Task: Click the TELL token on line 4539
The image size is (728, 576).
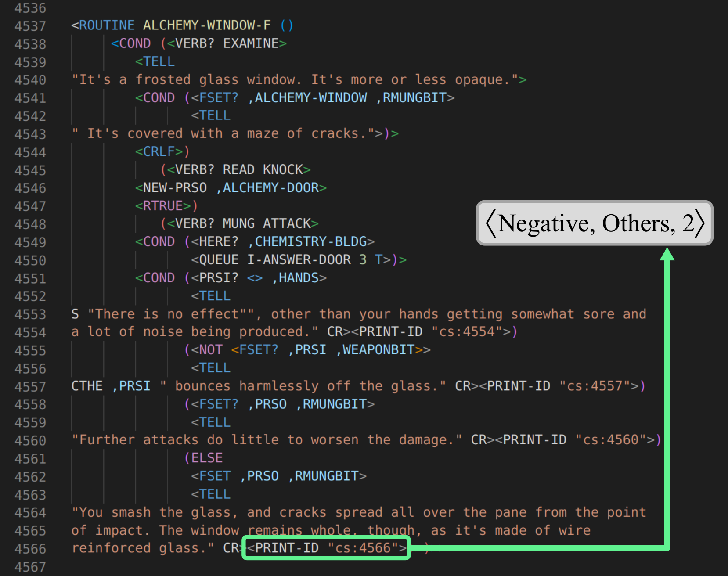Action: [x=159, y=61]
